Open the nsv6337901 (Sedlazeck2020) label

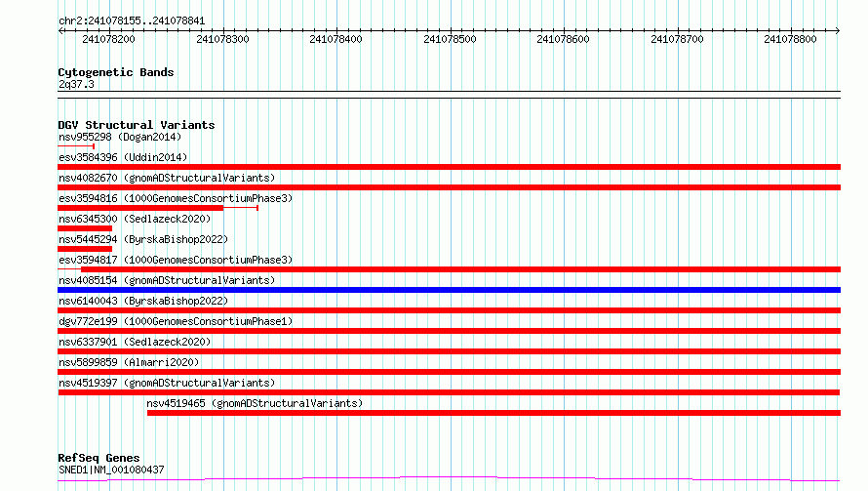(135, 342)
